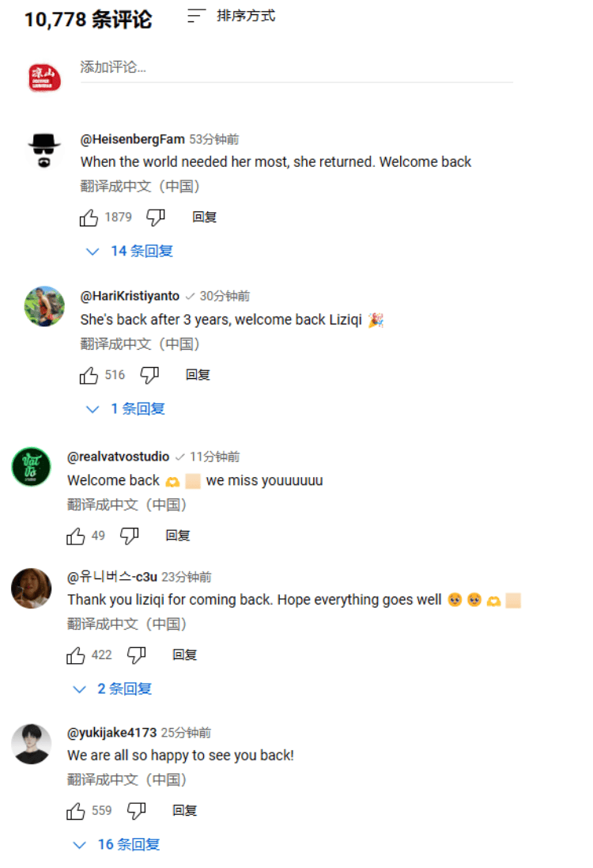Like the HeisenbergFam comment

pos(89,218)
